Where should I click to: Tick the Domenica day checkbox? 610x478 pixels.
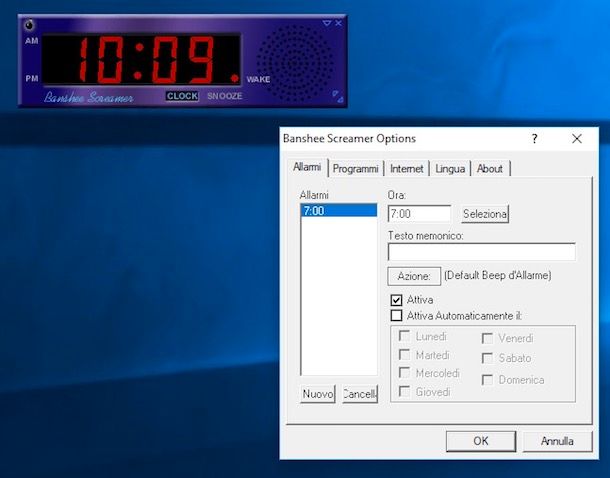[487, 380]
